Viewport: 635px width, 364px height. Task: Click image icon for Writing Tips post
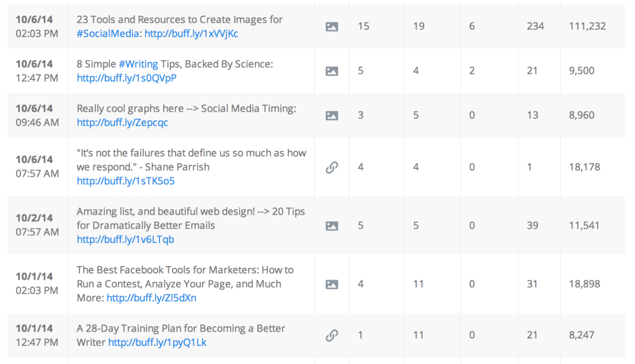pyautogui.click(x=332, y=71)
